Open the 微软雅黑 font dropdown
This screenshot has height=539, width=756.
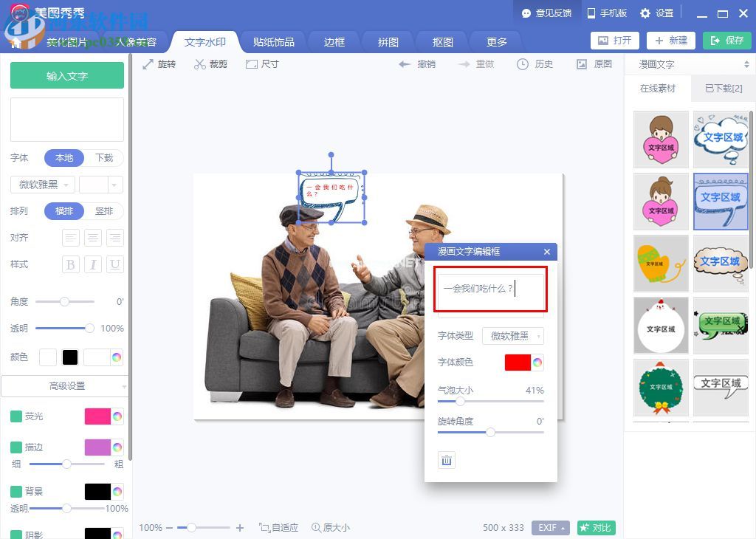(x=42, y=184)
